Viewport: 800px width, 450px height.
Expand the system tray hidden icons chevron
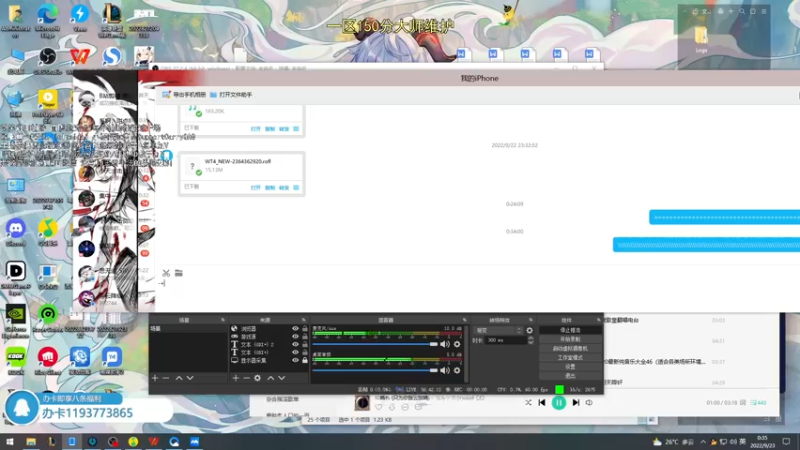[x=703, y=442]
